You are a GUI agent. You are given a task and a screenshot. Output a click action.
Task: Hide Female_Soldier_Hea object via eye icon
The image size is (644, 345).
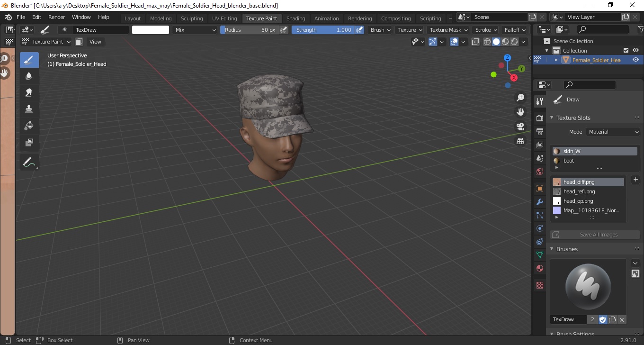pyautogui.click(x=636, y=60)
